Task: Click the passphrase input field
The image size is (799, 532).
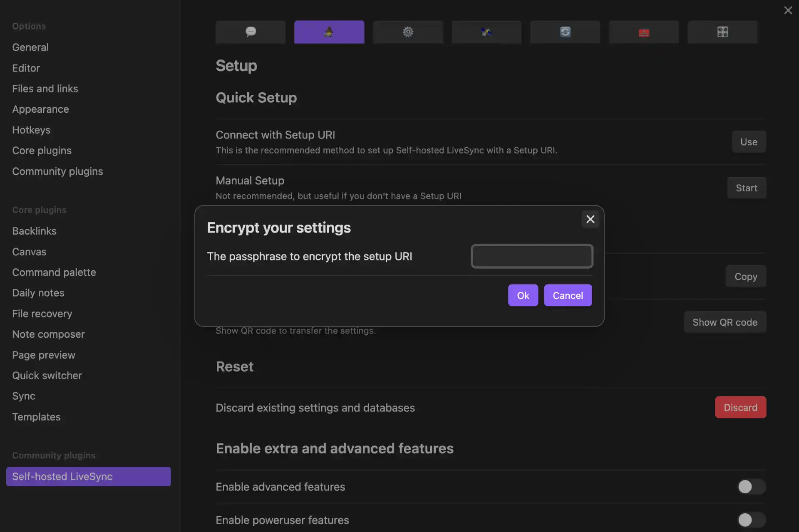Action: [532, 256]
